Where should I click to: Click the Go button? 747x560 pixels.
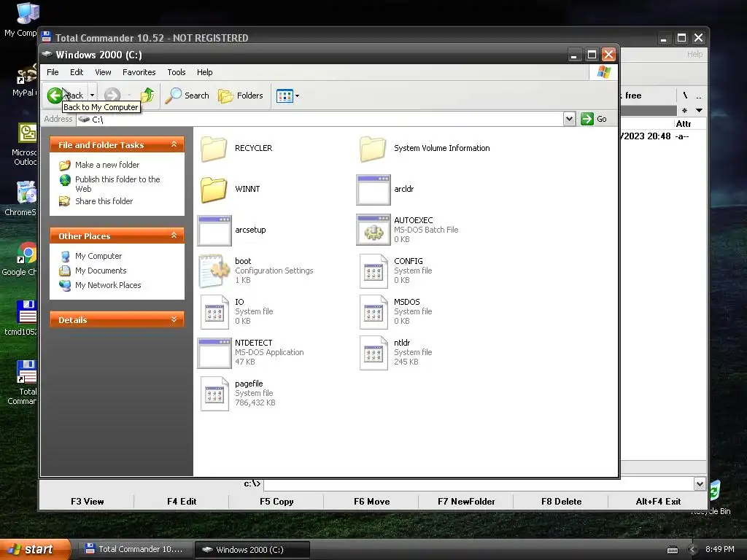pyautogui.click(x=594, y=119)
